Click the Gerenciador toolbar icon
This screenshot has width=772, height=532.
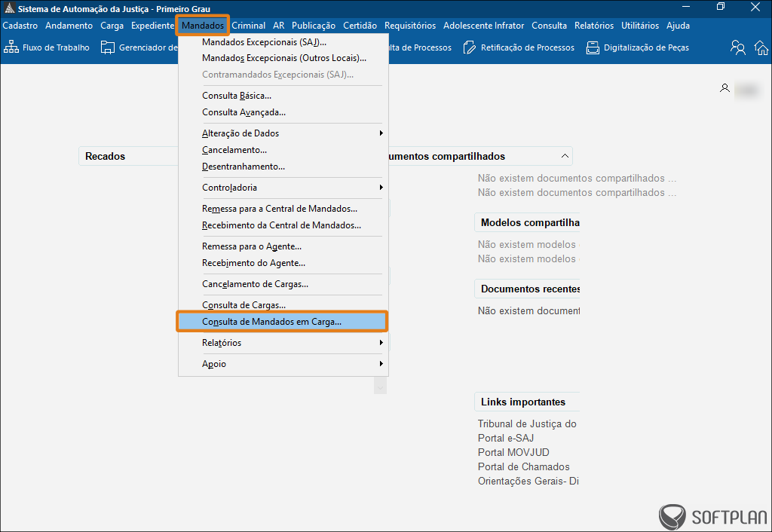point(108,47)
